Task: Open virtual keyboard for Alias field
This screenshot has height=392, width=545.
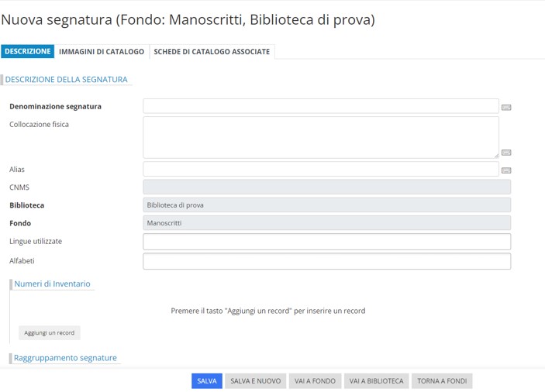Action: (506, 170)
